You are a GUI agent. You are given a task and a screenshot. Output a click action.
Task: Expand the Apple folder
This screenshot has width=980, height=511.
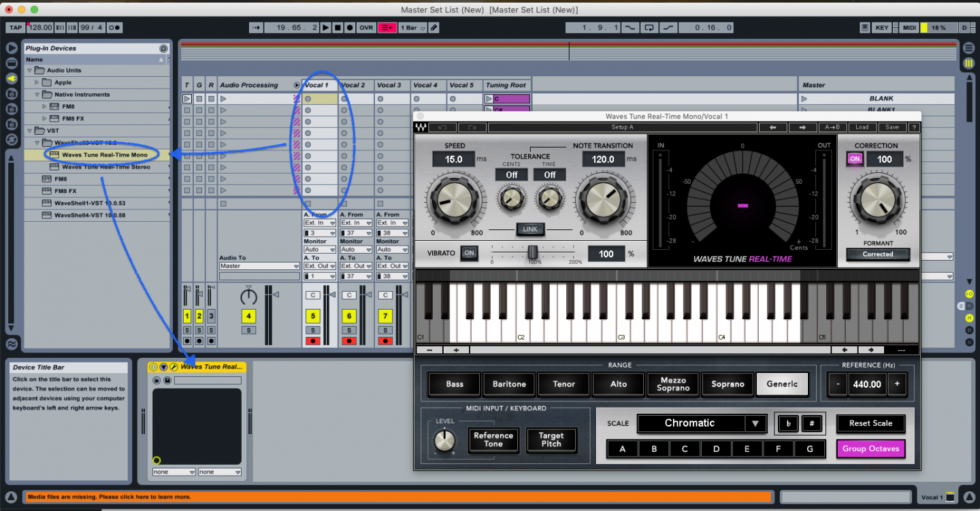[x=37, y=82]
